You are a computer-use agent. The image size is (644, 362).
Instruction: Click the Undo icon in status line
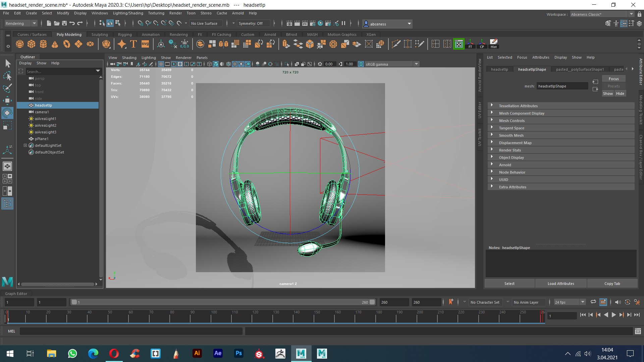click(72, 23)
